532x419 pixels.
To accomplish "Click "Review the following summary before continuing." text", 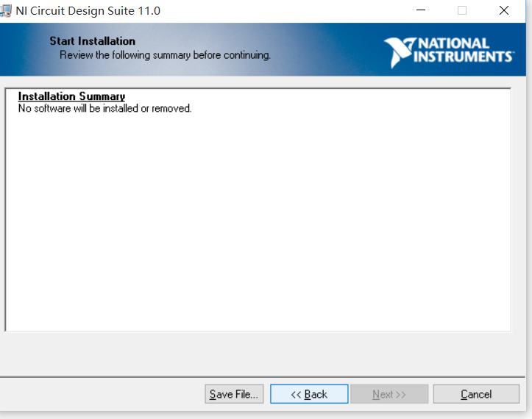I will point(165,55).
